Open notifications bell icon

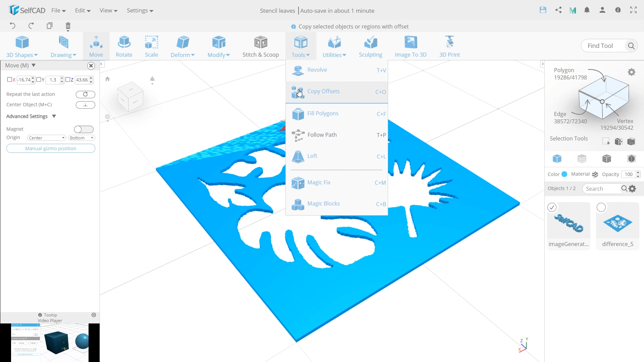587,10
